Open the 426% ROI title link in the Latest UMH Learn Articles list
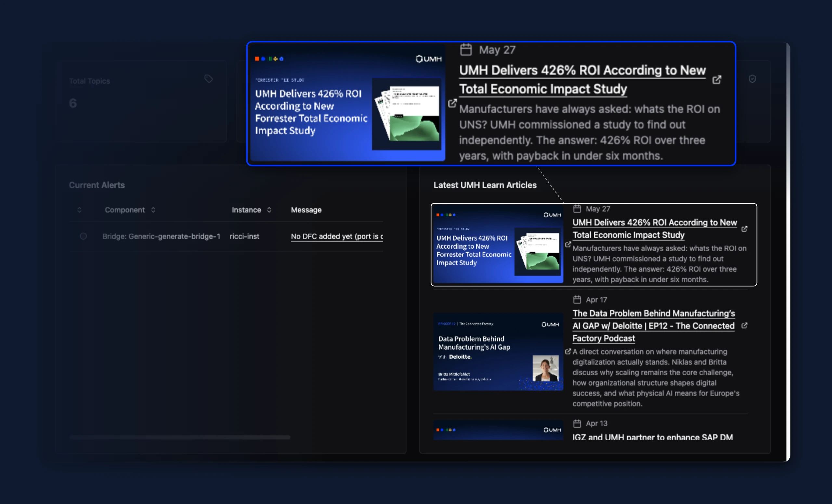 click(655, 228)
